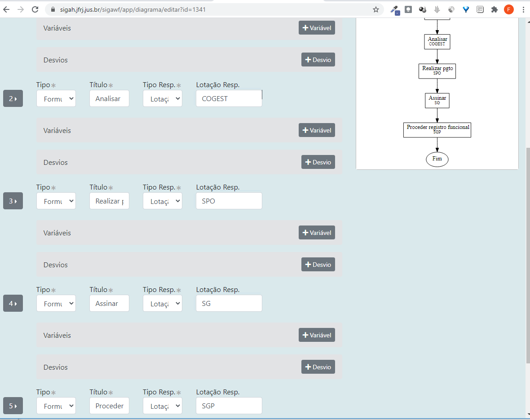Click the Fim node in the diagram

(437, 159)
